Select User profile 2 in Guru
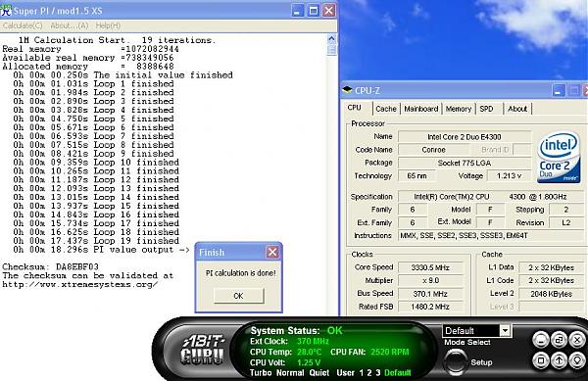The width and height of the screenshot is (588, 381). pyautogui.click(x=369, y=373)
